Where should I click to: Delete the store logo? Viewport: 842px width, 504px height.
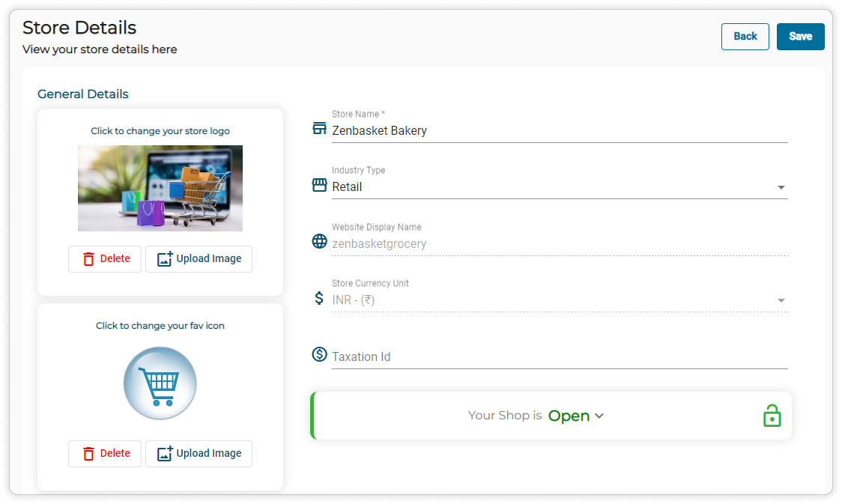(x=105, y=259)
